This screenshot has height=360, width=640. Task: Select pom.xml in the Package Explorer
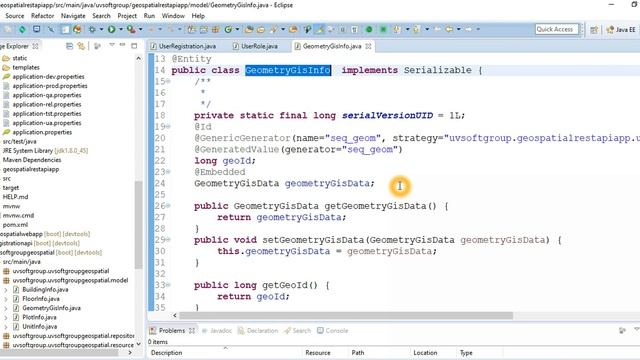click(15, 225)
